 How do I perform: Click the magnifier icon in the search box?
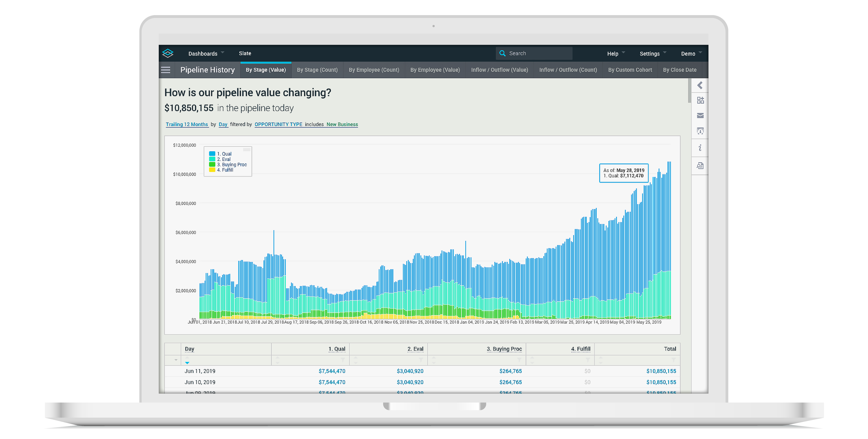coord(502,53)
